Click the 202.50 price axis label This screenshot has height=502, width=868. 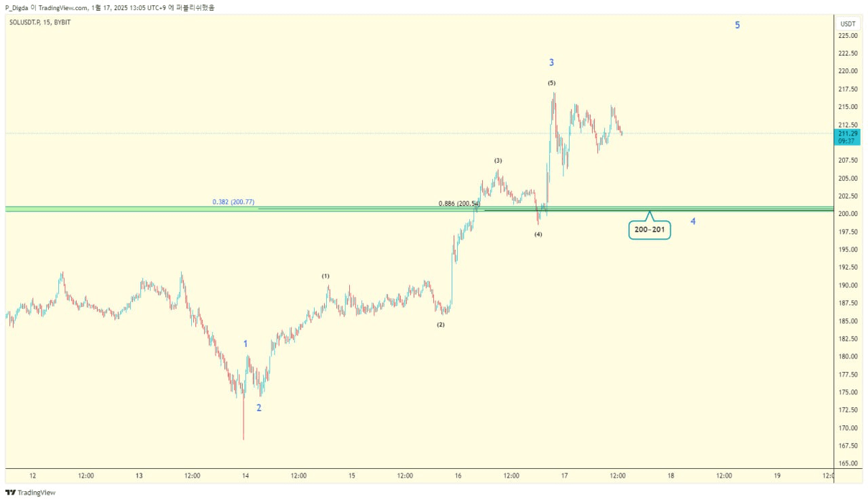[x=848, y=196]
